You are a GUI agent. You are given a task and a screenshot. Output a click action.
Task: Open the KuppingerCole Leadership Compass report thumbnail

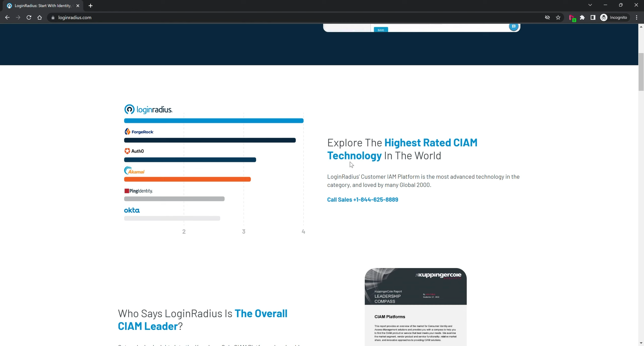coord(416,307)
